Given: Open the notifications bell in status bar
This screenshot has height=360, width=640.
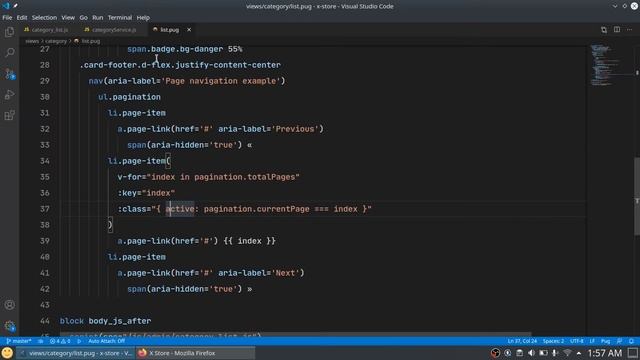Looking at the screenshot, I should point(631,341).
